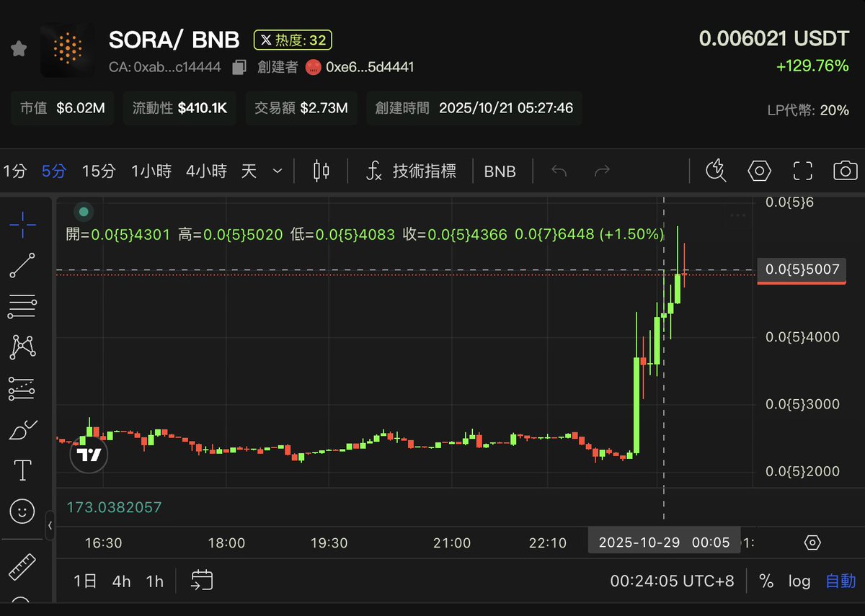This screenshot has height=616, width=865.
Task: Toggle percent scale mode
Action: coord(766,581)
